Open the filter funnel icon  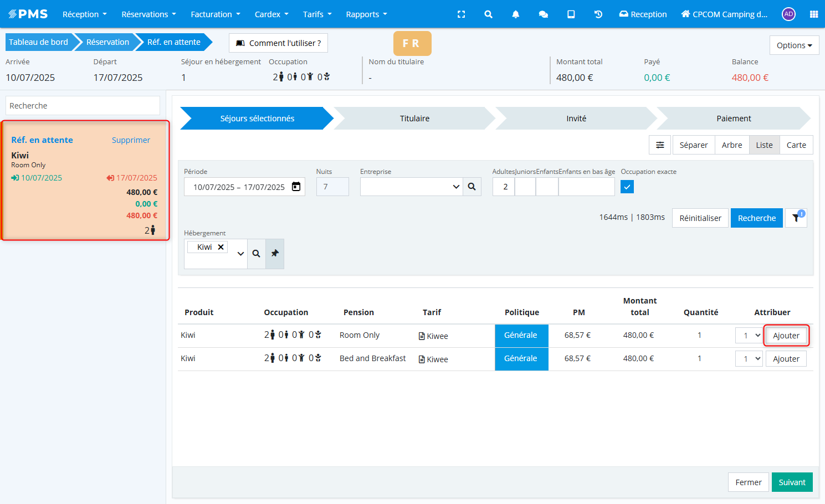pos(796,218)
